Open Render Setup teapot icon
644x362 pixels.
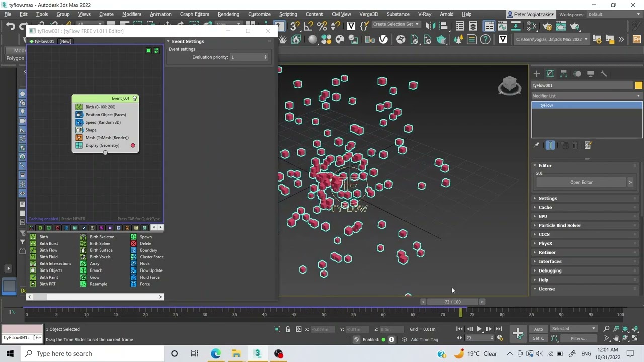point(547,26)
